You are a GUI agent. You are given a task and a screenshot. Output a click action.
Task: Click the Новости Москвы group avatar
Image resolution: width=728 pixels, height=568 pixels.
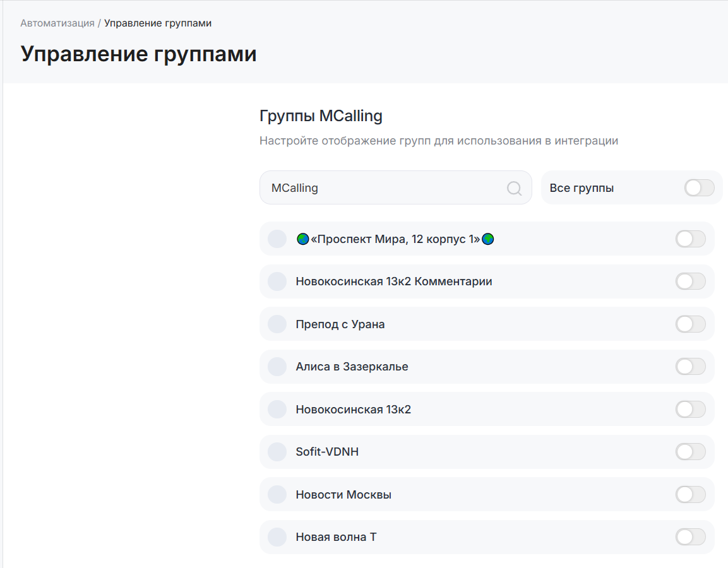(x=277, y=495)
